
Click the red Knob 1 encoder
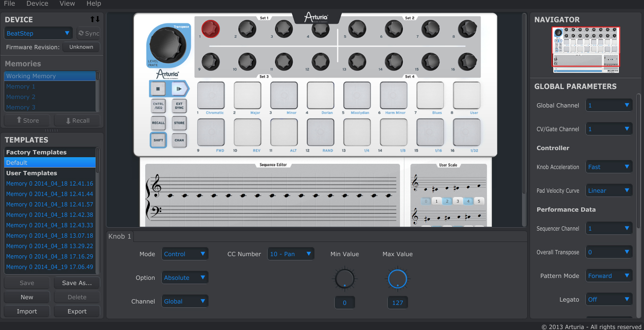[x=210, y=29]
